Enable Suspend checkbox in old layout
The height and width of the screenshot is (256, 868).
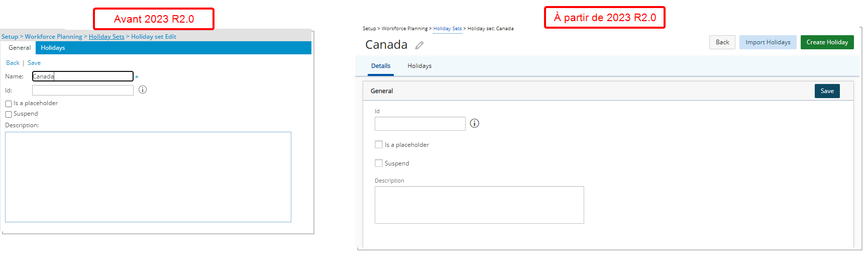click(9, 114)
